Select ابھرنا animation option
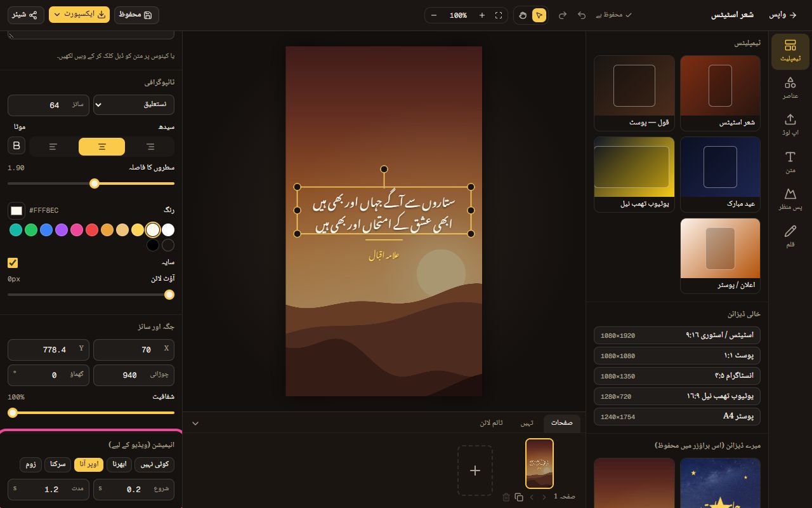This screenshot has height=508, width=812. (x=119, y=464)
